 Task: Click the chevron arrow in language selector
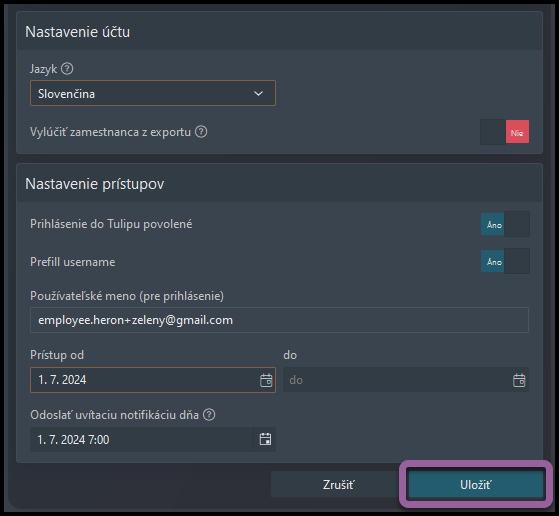click(x=258, y=93)
